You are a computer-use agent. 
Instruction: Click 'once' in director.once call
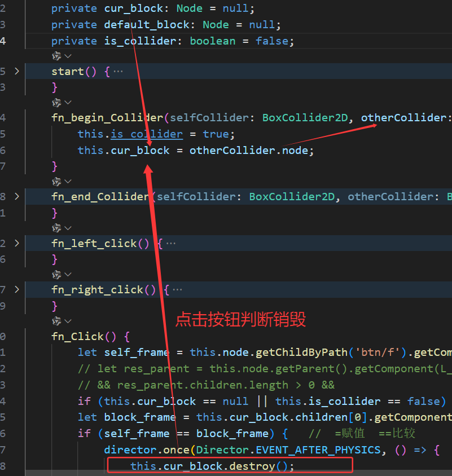177,450
